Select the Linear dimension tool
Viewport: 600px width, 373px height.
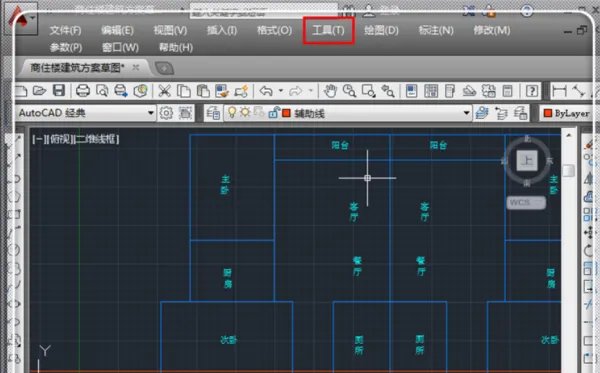[x=559, y=91]
